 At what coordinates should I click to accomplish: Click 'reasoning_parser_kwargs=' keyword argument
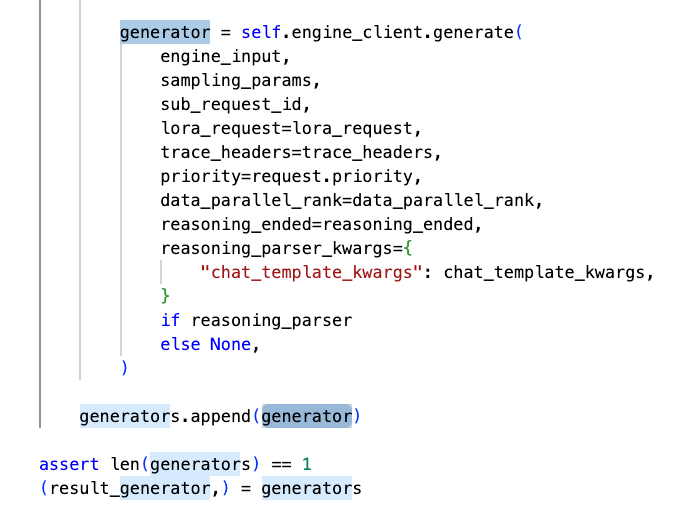pyautogui.click(x=282, y=249)
